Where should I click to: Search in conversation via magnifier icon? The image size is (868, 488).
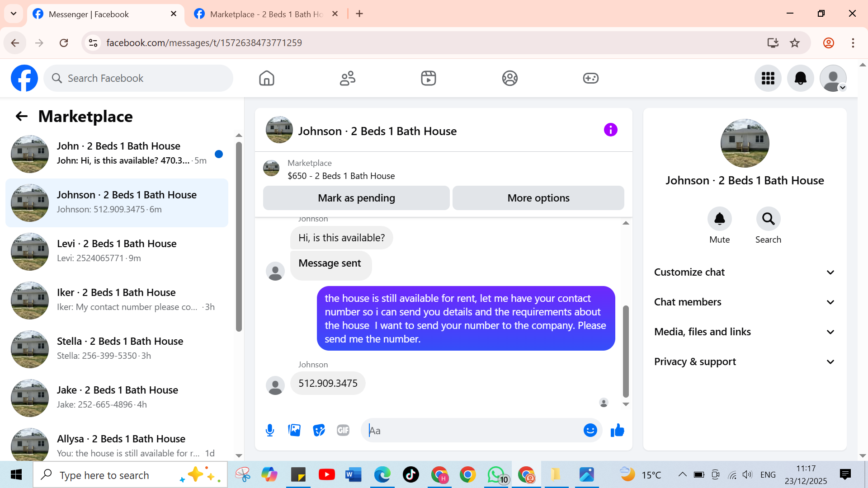[x=768, y=219]
